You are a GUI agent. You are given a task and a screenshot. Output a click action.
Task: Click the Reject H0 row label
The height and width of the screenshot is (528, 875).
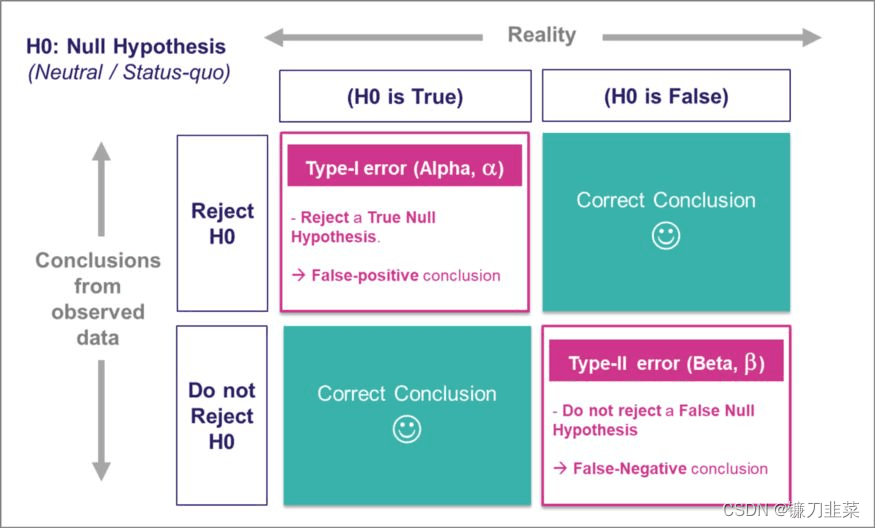[x=222, y=223]
